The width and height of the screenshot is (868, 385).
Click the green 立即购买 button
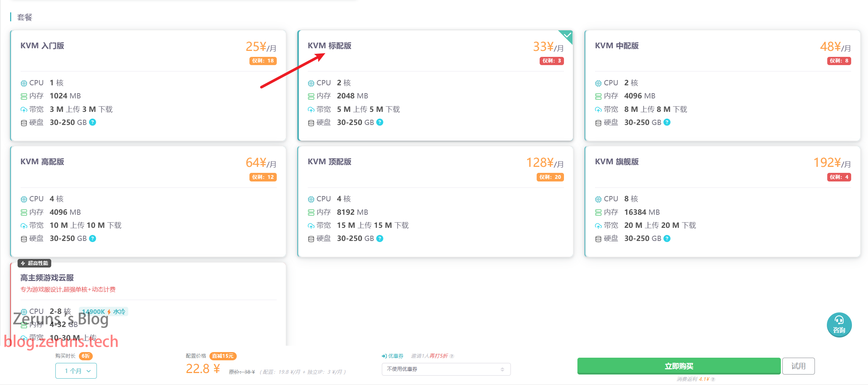pyautogui.click(x=679, y=366)
